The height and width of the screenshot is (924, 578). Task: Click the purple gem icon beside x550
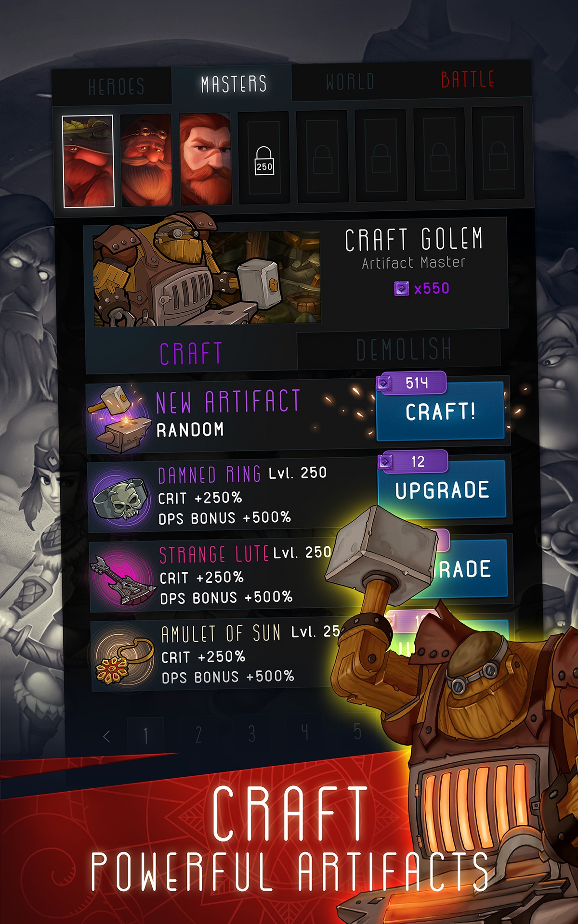[x=401, y=289]
